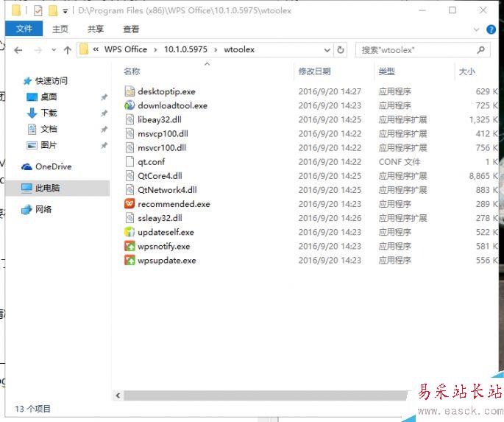Switch to the 查看 ribbon tab
504x422 pixels.
(131, 29)
